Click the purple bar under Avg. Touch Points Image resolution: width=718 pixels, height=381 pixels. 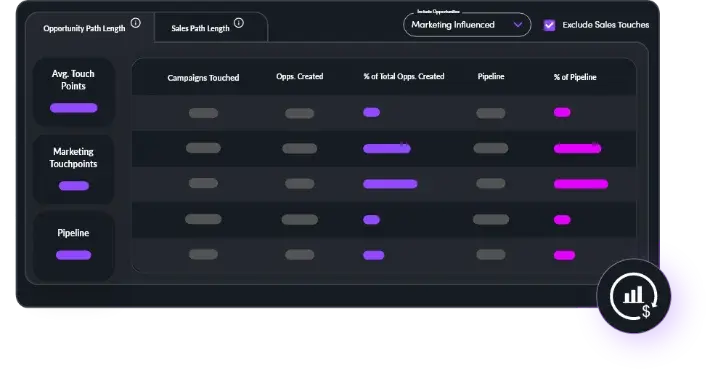coord(74,108)
